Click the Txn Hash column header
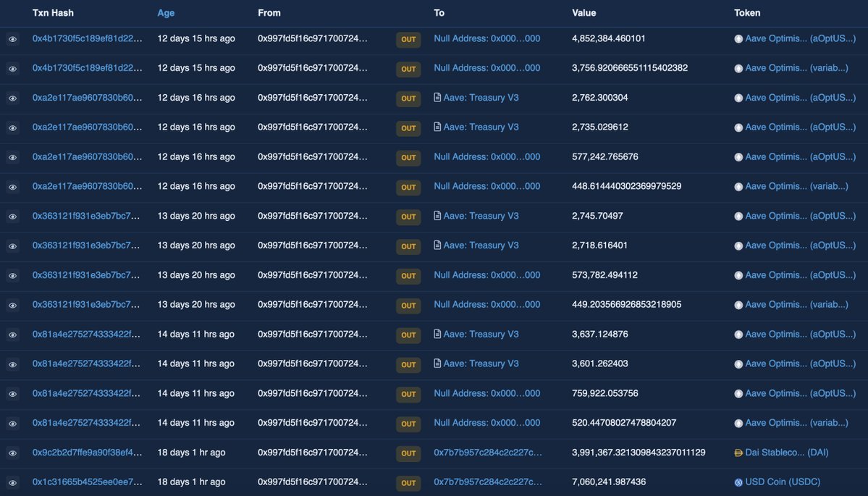The image size is (868, 496). (x=53, y=13)
